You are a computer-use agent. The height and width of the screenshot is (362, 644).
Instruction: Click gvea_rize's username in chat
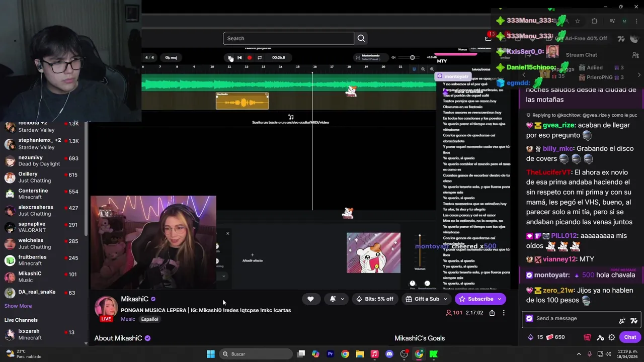click(x=558, y=125)
